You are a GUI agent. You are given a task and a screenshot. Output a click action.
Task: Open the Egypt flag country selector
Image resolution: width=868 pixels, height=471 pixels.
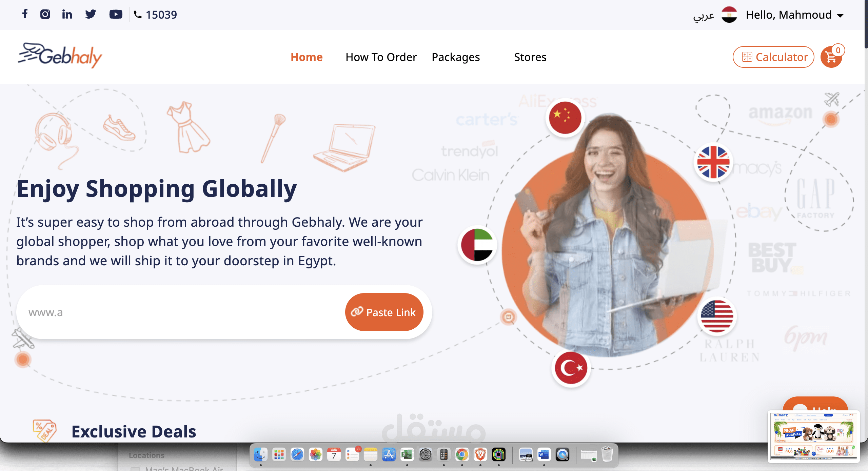coord(729,15)
